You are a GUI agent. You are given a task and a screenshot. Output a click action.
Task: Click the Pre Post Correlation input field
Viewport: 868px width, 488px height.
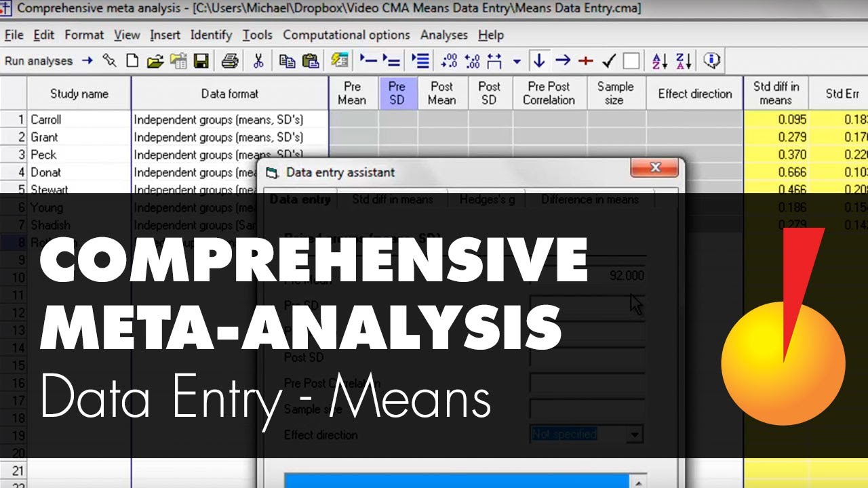point(587,384)
